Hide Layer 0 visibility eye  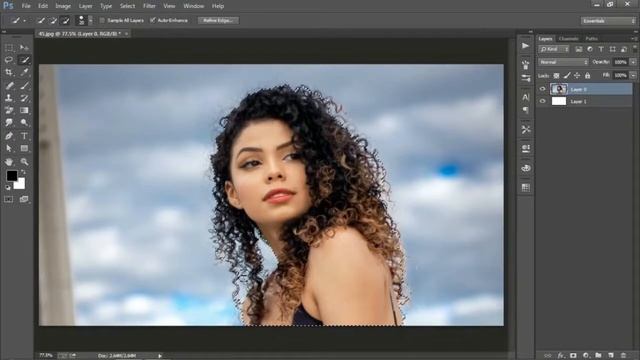coord(542,89)
